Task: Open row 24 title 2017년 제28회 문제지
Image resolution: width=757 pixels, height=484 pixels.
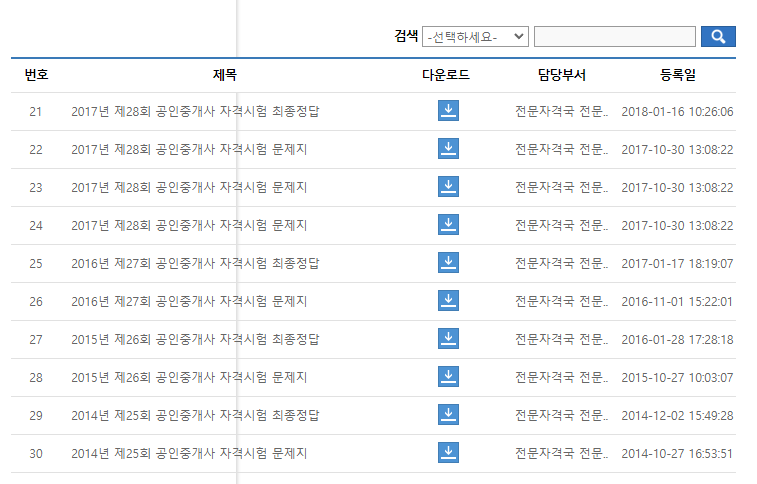Action: click(x=189, y=226)
